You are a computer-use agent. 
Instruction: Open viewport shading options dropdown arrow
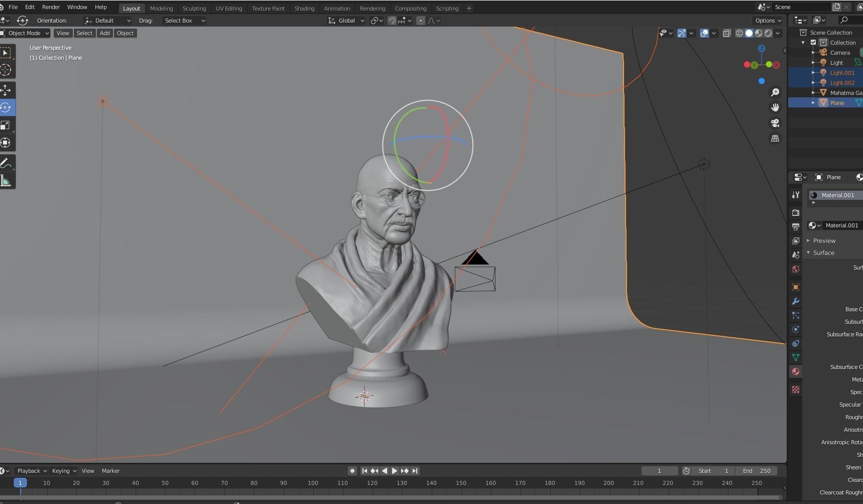[x=778, y=33]
